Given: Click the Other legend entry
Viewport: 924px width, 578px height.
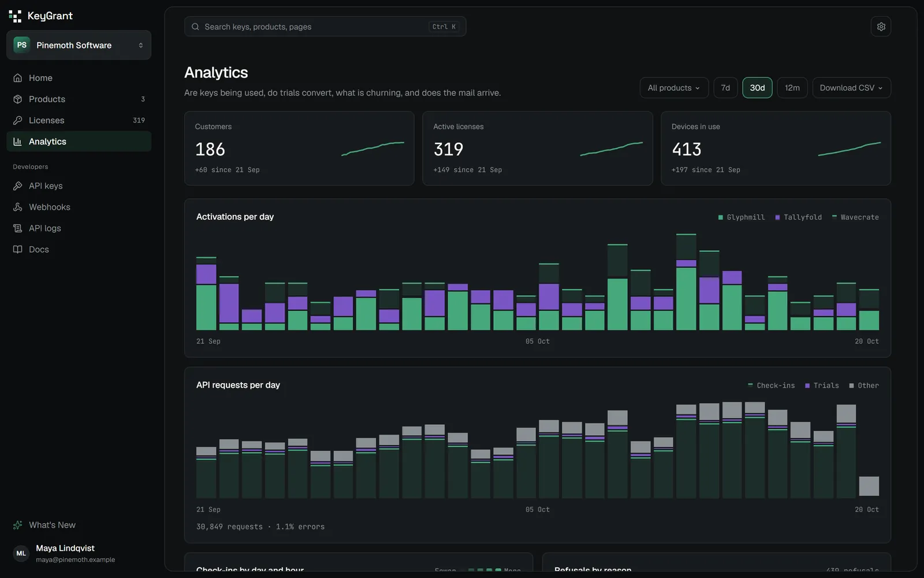Looking at the screenshot, I should coord(864,386).
